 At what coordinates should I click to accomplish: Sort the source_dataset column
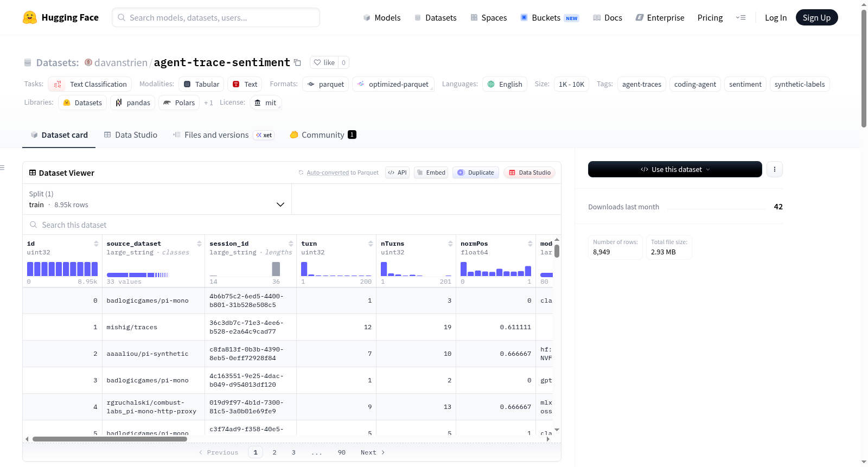(x=199, y=244)
